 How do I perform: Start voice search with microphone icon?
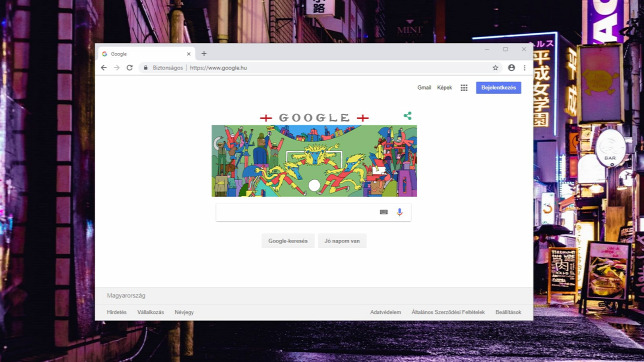pos(400,212)
